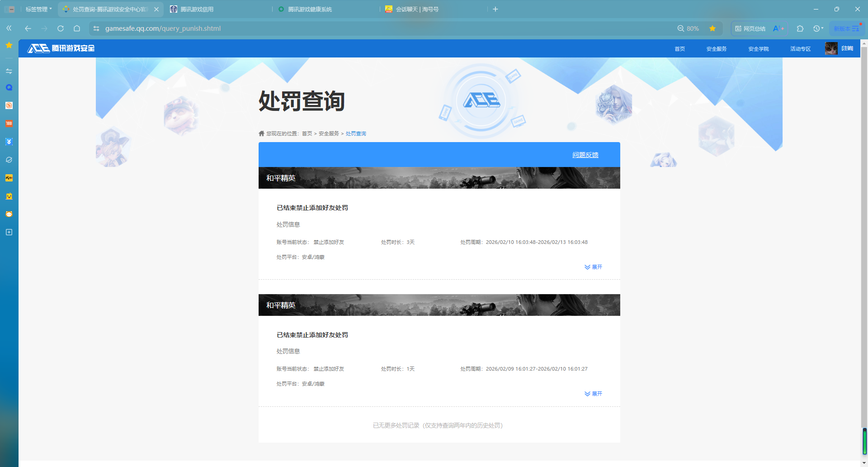Click breadcrumb link 处罚查询
The width and height of the screenshot is (868, 467).
click(x=356, y=133)
